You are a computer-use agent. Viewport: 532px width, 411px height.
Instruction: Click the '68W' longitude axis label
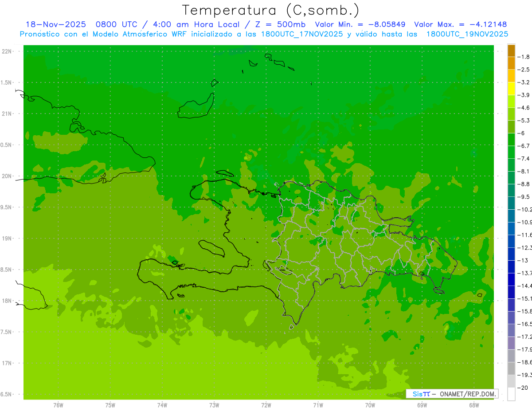tap(474, 405)
